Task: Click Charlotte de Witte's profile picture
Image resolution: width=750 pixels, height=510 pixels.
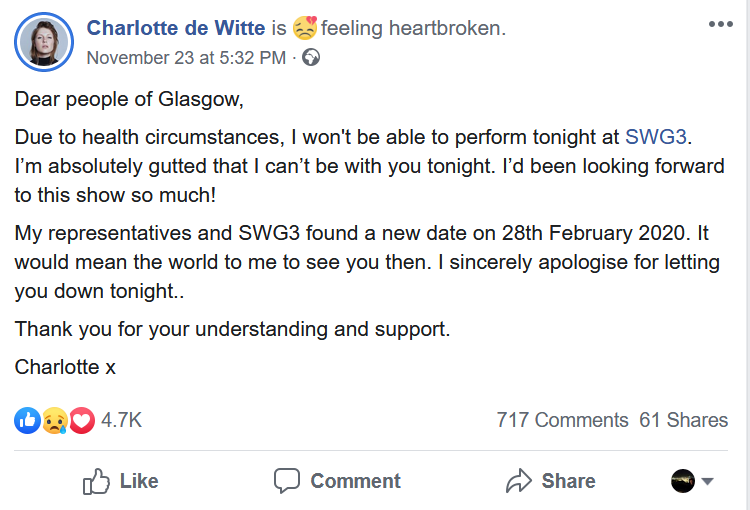Action: (44, 41)
